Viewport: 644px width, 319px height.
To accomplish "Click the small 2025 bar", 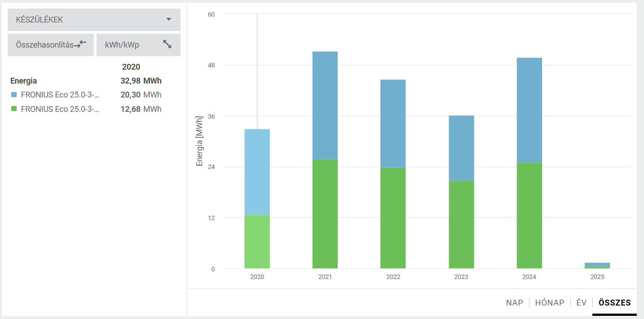I will point(597,265).
